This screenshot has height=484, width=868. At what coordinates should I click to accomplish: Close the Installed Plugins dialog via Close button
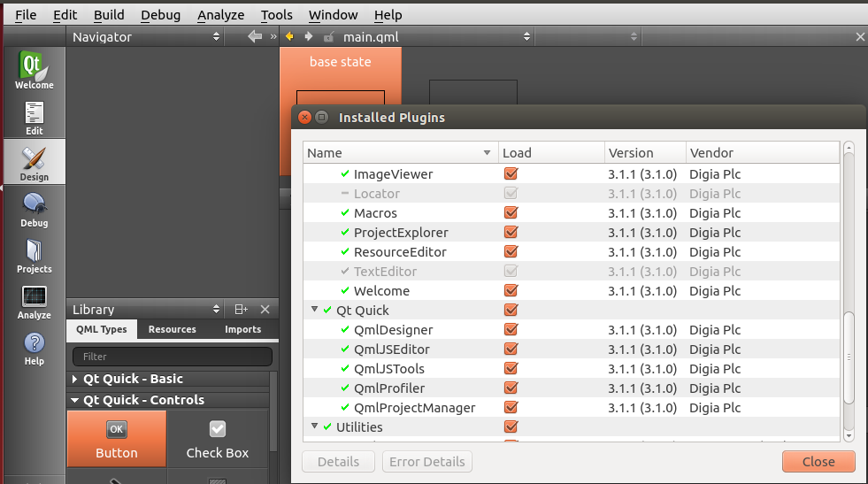click(x=818, y=462)
